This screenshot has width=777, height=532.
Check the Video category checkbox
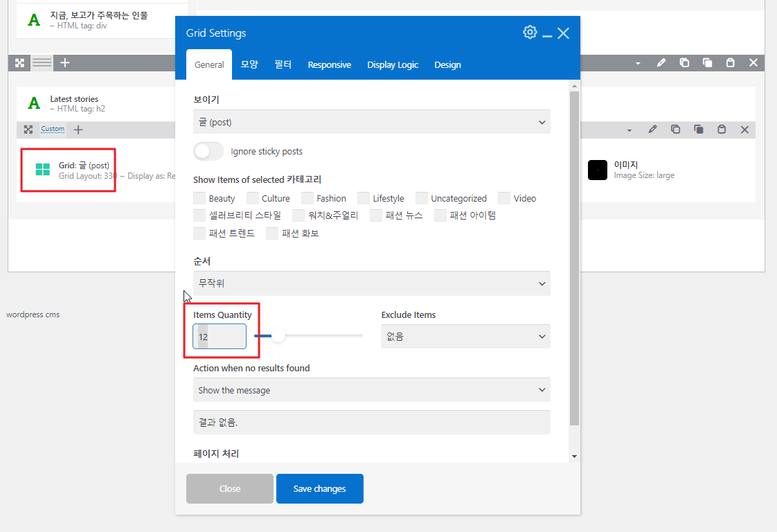(x=504, y=198)
